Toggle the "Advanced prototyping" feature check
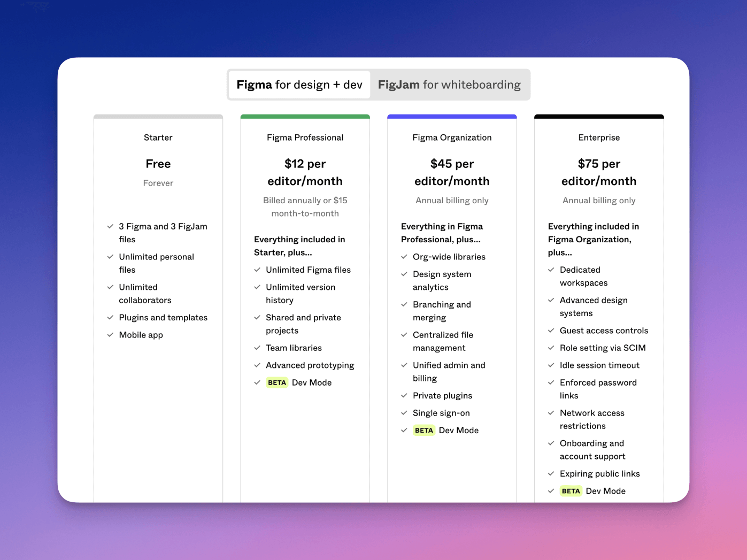This screenshot has height=560, width=747. click(257, 365)
